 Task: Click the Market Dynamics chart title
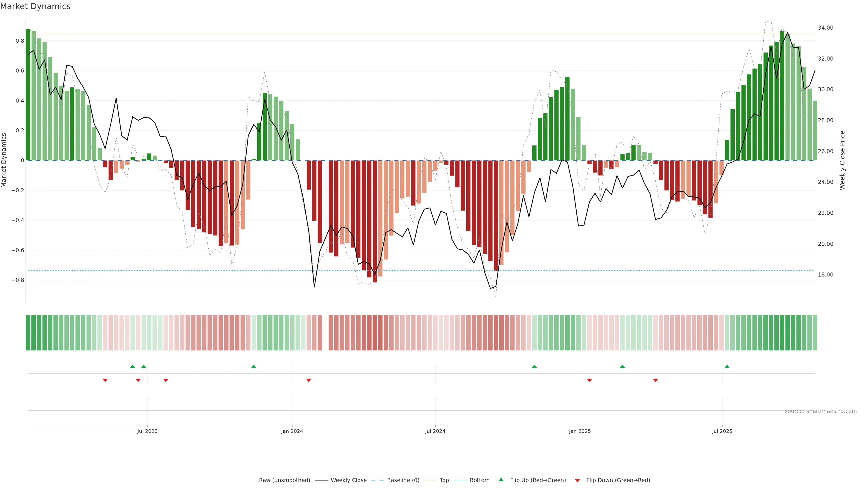coord(35,6)
